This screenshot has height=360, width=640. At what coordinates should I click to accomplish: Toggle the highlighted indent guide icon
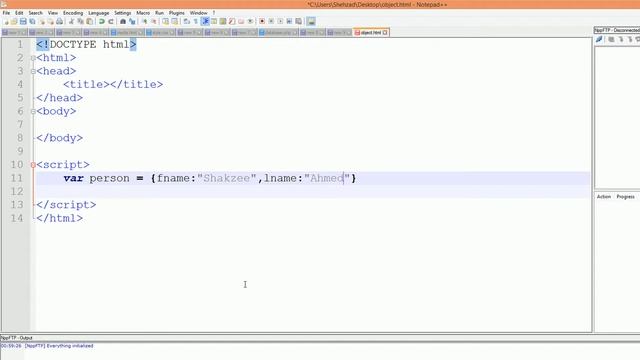tap(205, 21)
